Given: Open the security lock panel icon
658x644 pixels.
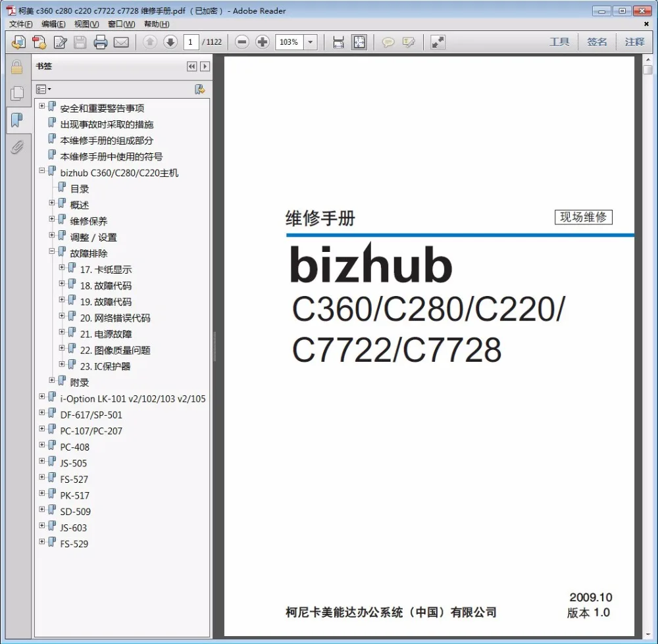Looking at the screenshot, I should [17, 66].
